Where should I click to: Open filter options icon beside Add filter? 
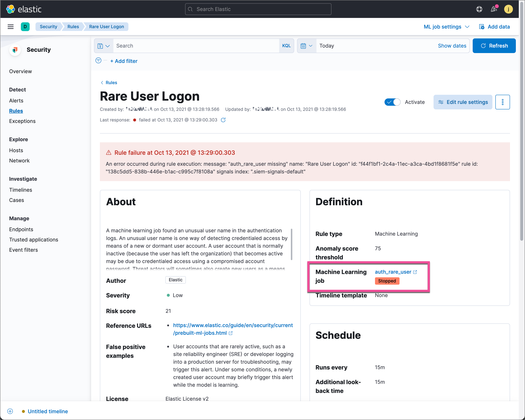click(98, 61)
